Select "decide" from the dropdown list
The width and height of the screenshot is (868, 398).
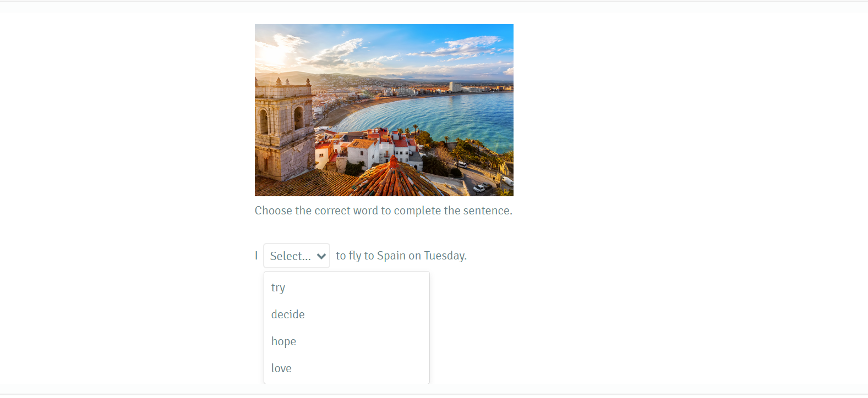[347, 314]
